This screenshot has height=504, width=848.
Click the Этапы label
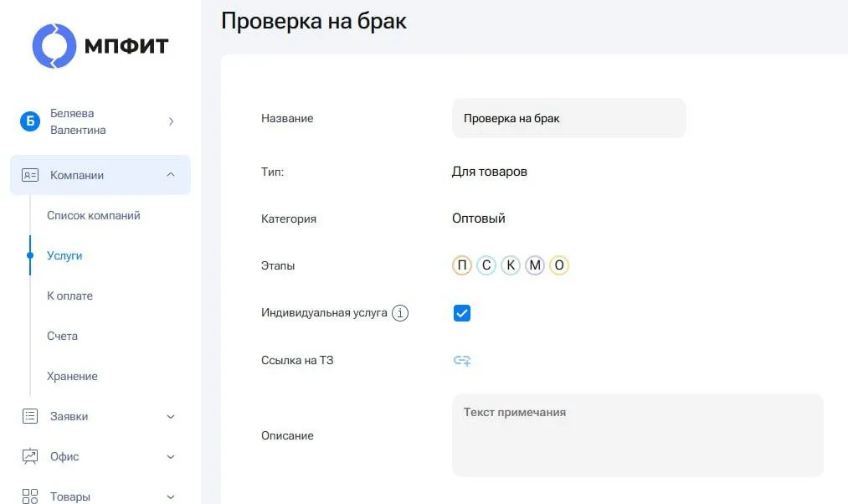pos(278,265)
